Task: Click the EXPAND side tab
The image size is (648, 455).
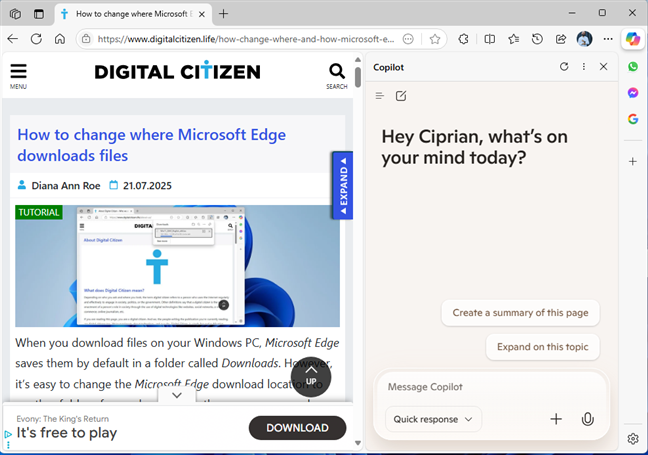Action: (x=343, y=185)
